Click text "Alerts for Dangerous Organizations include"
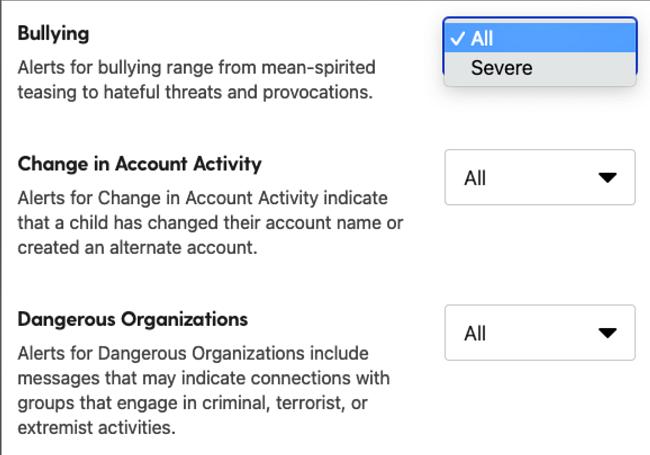This screenshot has height=455, width=650. [x=193, y=354]
